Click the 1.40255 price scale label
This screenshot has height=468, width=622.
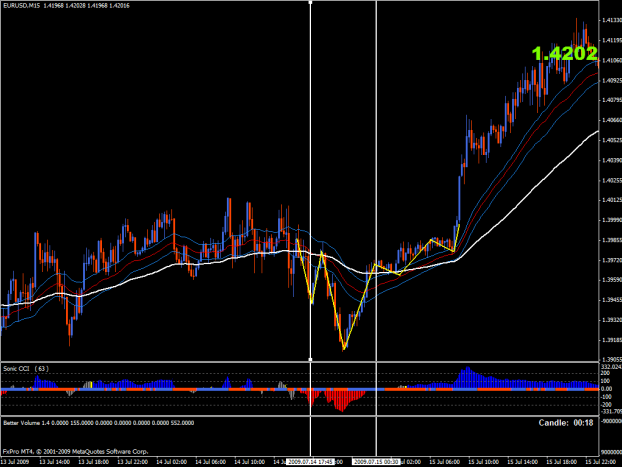pyautogui.click(x=612, y=180)
